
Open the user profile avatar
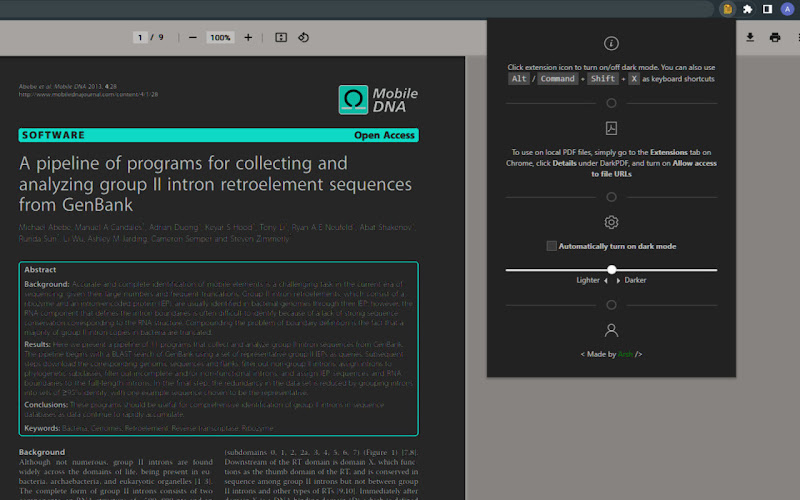(787, 9)
